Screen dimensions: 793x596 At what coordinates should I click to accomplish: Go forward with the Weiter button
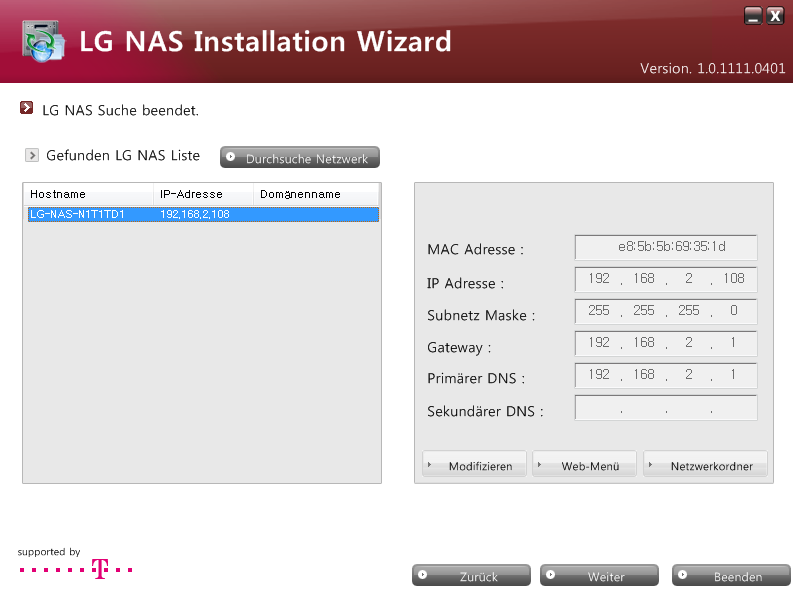(599, 576)
